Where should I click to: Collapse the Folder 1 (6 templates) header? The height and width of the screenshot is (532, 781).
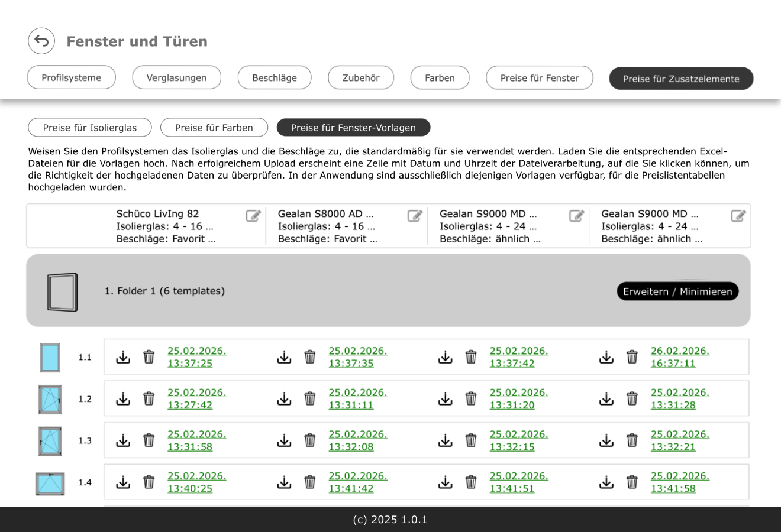tap(164, 291)
